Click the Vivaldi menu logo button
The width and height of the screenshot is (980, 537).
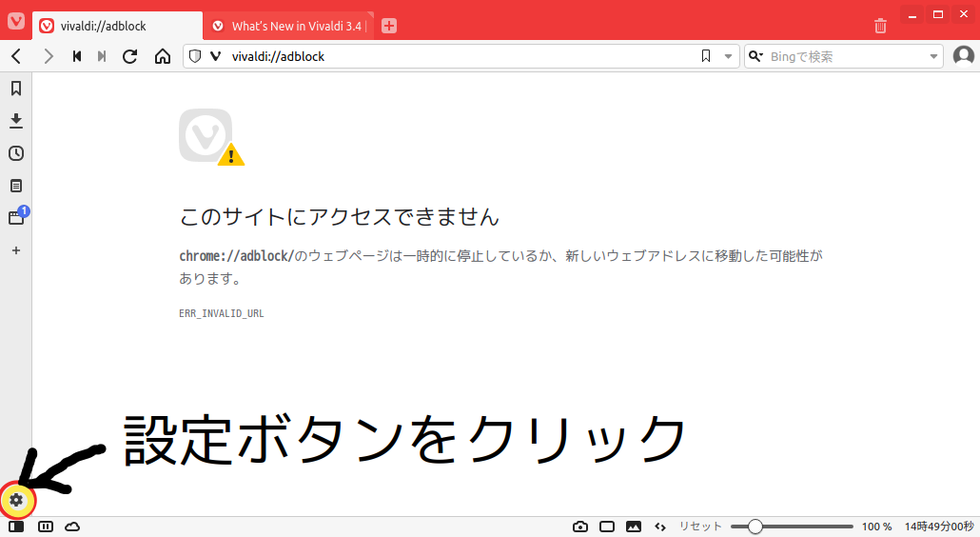click(x=16, y=20)
